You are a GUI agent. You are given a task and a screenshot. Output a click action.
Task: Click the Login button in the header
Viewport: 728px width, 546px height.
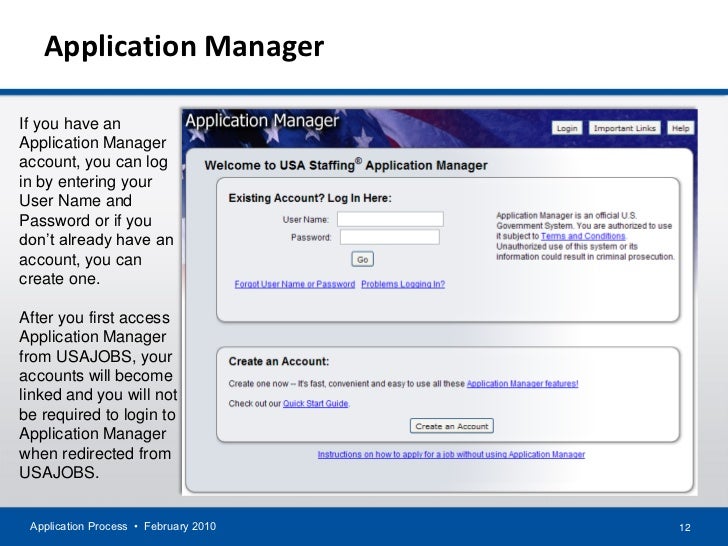pos(567,128)
